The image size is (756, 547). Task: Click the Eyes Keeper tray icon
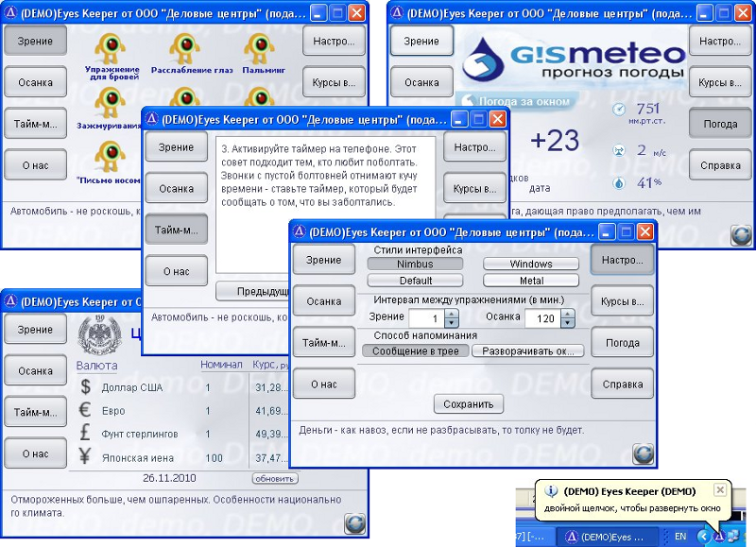(x=719, y=536)
